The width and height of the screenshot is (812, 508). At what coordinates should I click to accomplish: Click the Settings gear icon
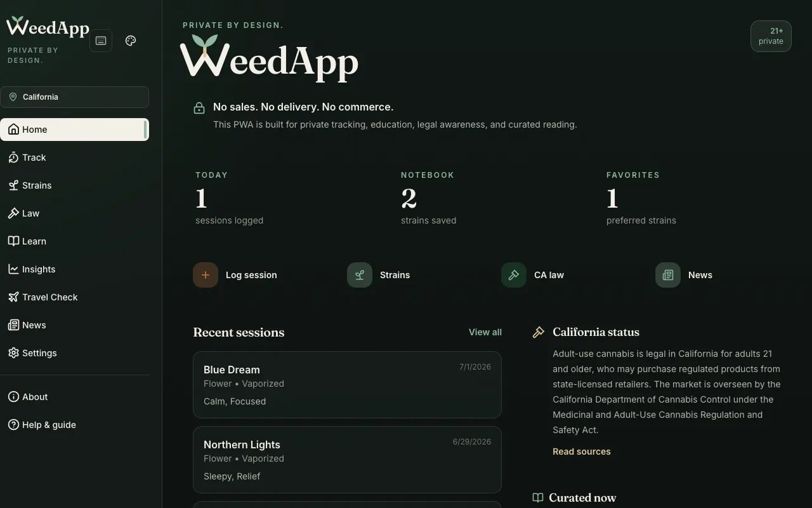coord(13,353)
